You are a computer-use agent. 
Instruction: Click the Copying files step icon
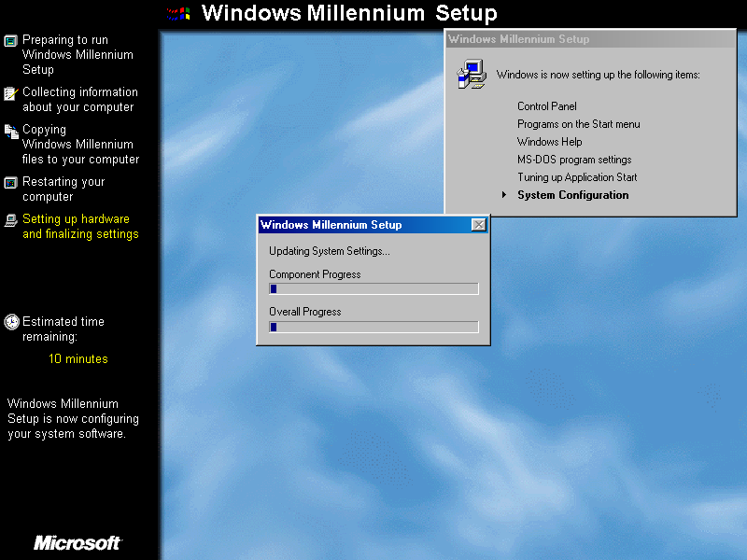coord(10,130)
